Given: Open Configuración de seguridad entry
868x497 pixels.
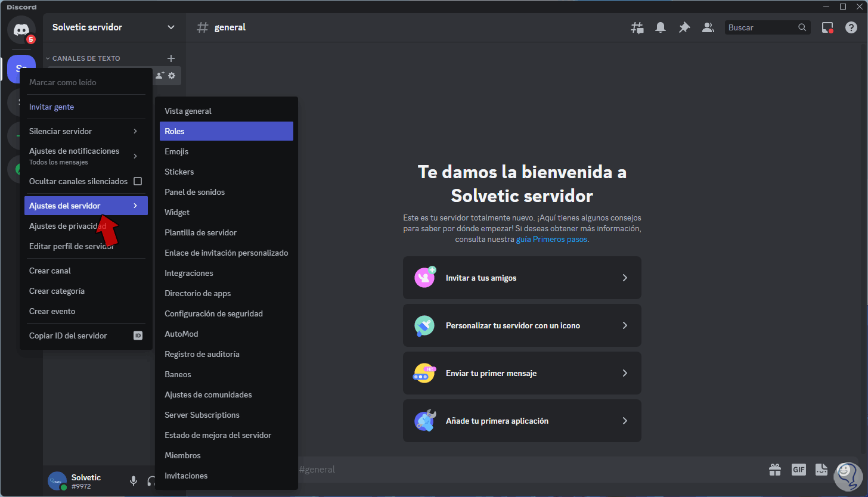Looking at the screenshot, I should tap(227, 313).
